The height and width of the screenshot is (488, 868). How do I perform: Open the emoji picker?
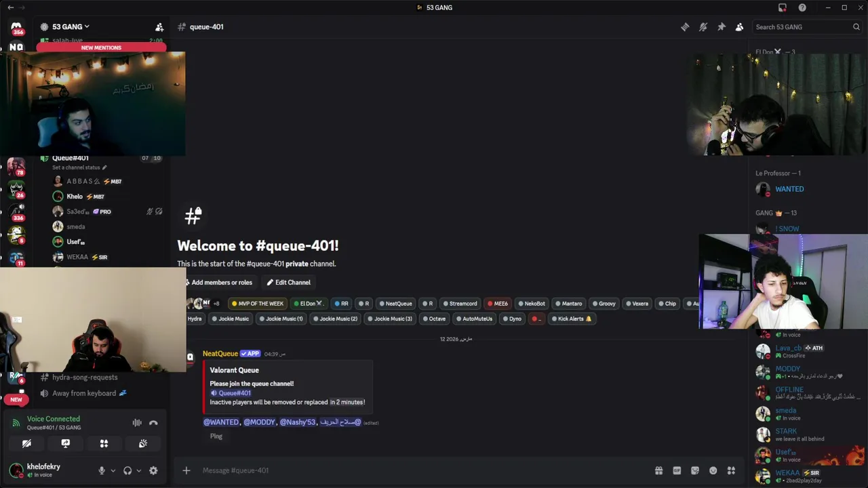tap(713, 470)
